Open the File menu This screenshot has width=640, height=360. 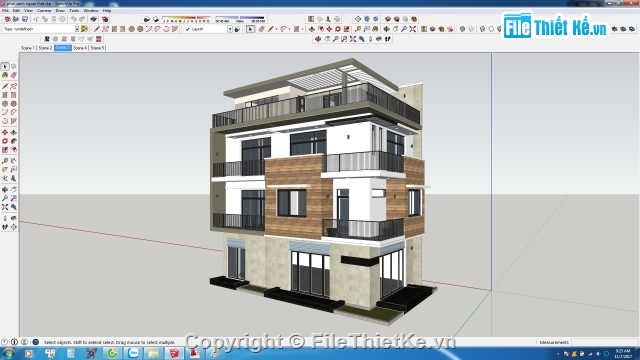pyautogui.click(x=5, y=11)
